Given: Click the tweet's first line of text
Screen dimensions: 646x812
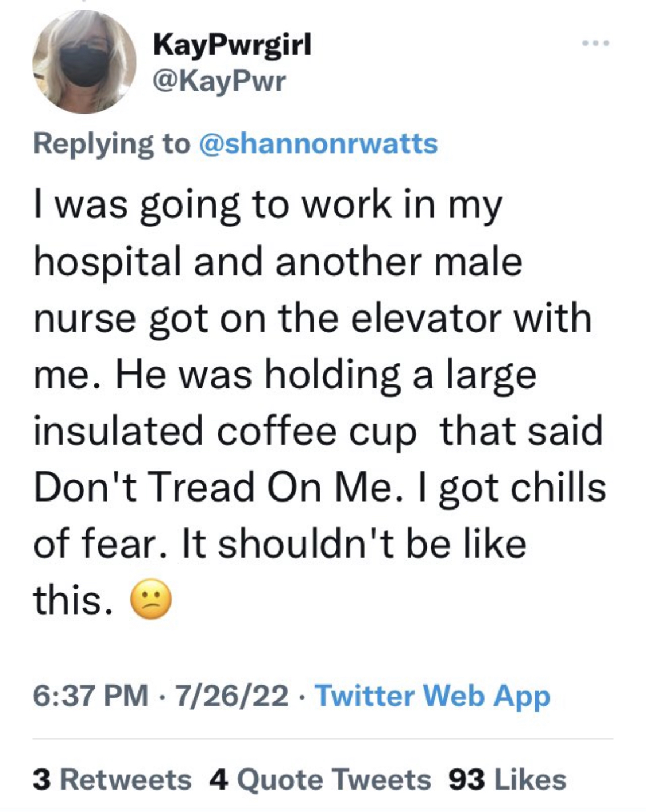Looking at the screenshot, I should pos(268,205).
